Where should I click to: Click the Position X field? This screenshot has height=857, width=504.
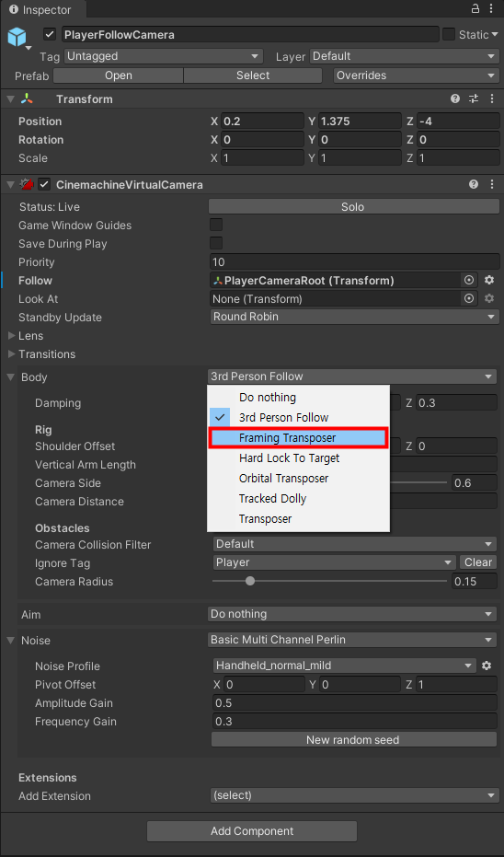pos(262,121)
